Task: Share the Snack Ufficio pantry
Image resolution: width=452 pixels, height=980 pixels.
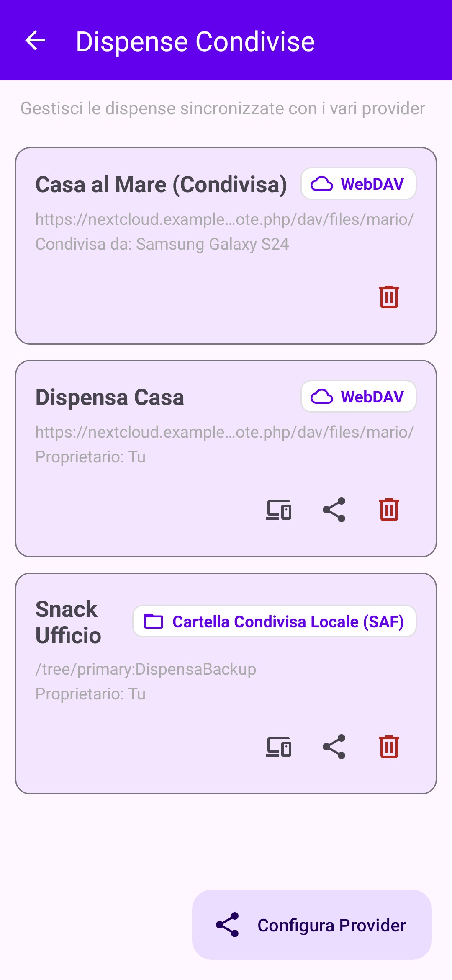Action: coord(334,747)
